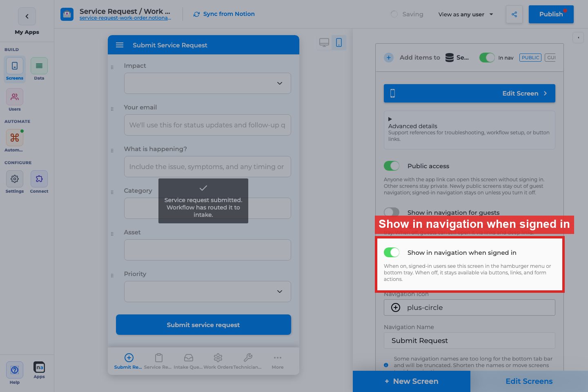Open the Screens builder section
Viewport: 588px width, 392px height.
click(15, 69)
